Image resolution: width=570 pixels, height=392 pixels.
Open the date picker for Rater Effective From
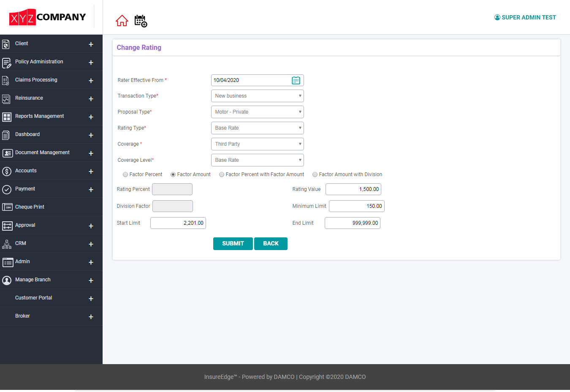pos(296,80)
